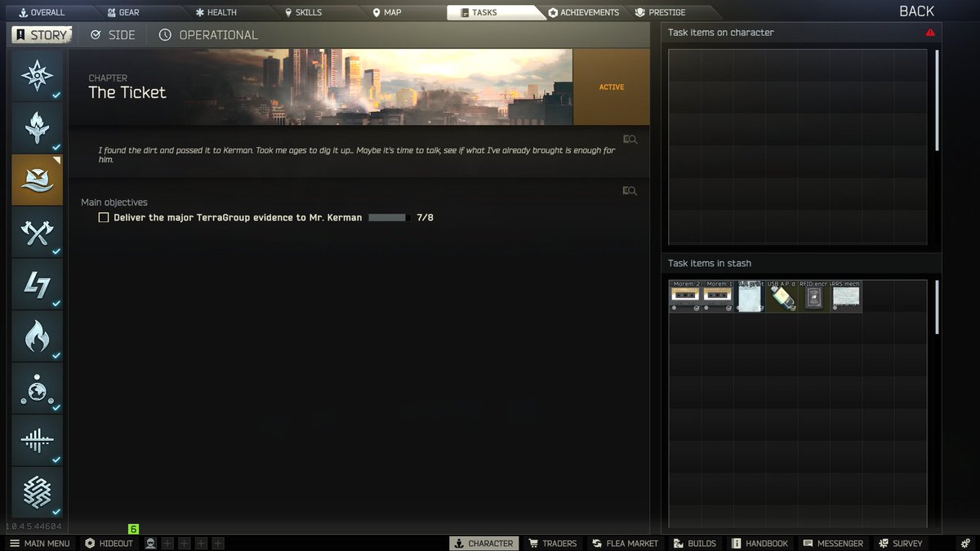Click the Main objectives label
The image size is (980, 551).
(114, 202)
